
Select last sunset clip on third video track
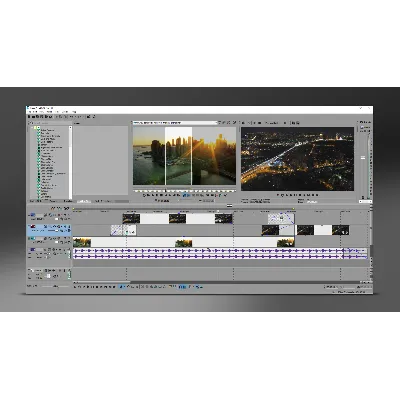286,242
